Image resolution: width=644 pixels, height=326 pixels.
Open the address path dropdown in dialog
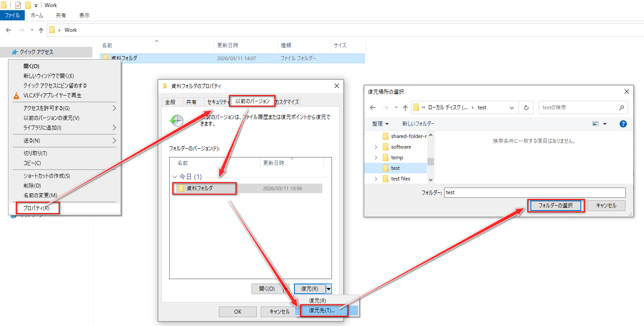point(512,107)
